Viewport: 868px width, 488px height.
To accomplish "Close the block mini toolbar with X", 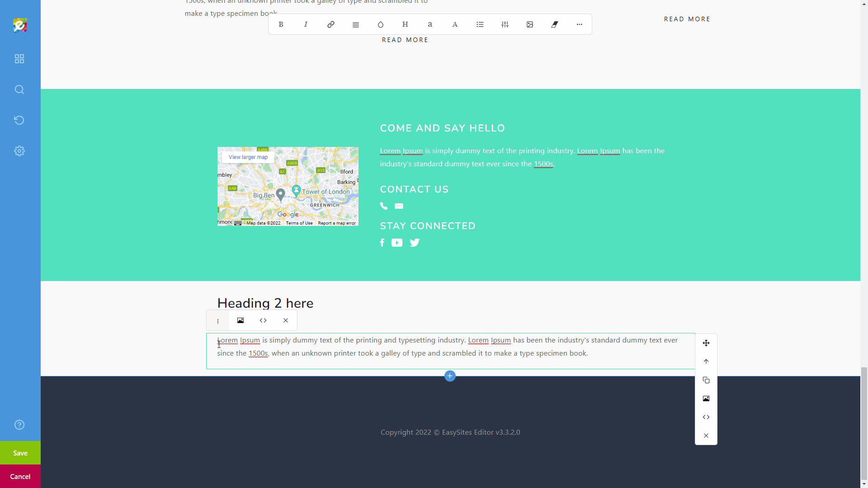I will pos(286,320).
